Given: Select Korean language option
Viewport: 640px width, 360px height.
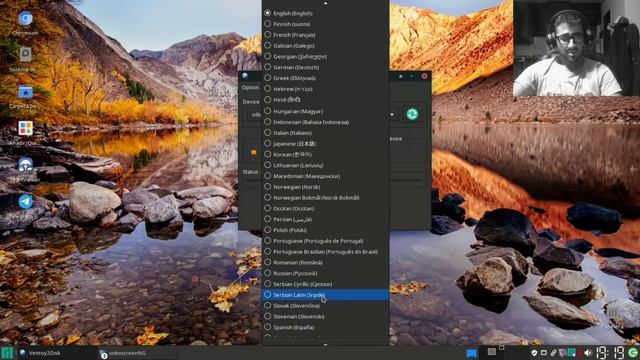Looking at the screenshot, I should click(x=325, y=154).
